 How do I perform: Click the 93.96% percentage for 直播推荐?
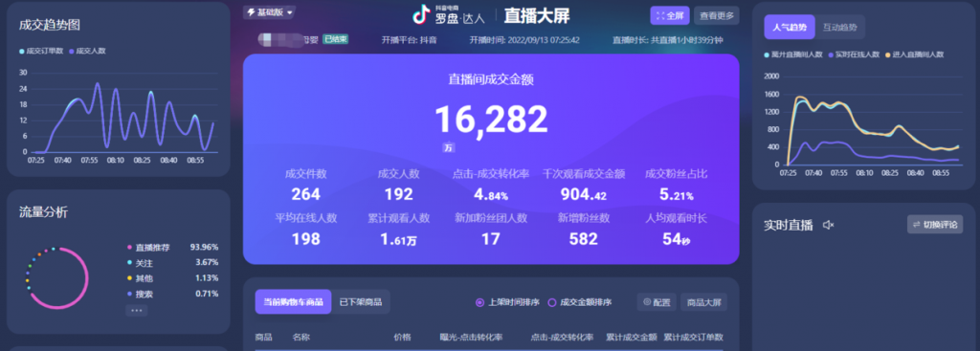205,248
